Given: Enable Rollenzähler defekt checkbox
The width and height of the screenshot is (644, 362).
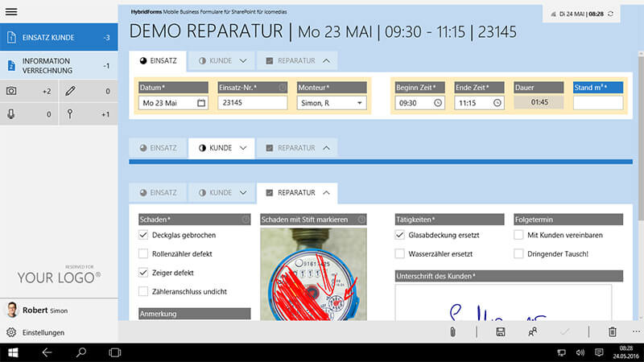Looking at the screenshot, I should pos(143,254).
